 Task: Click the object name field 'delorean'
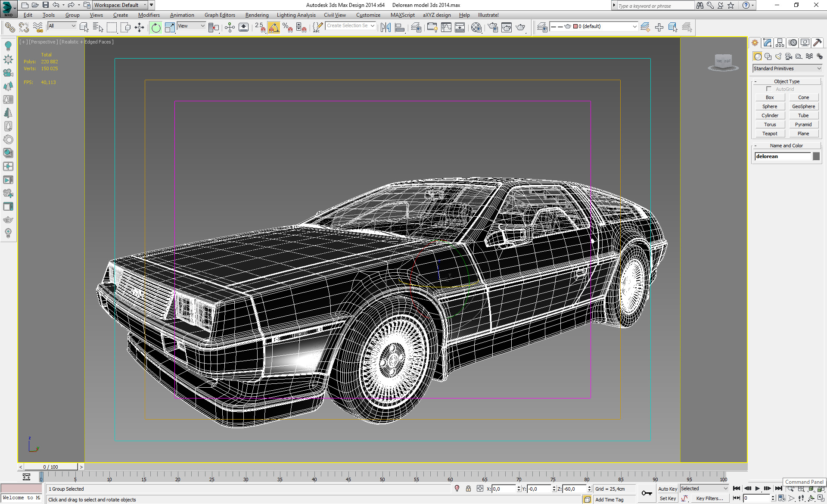pyautogui.click(x=782, y=156)
